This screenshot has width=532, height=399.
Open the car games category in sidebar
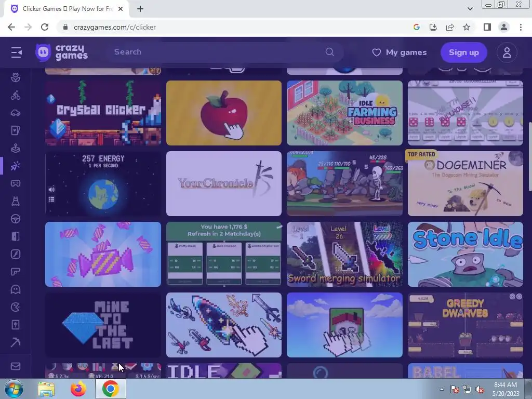coord(16,113)
